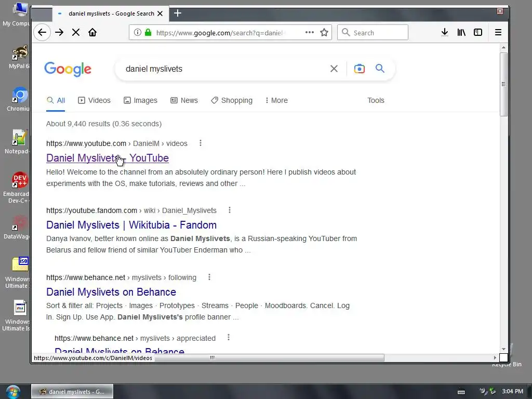The height and width of the screenshot is (399, 532).
Task: Activate the daniel myslivets taskbar button
Action: pyautogui.click(x=72, y=392)
